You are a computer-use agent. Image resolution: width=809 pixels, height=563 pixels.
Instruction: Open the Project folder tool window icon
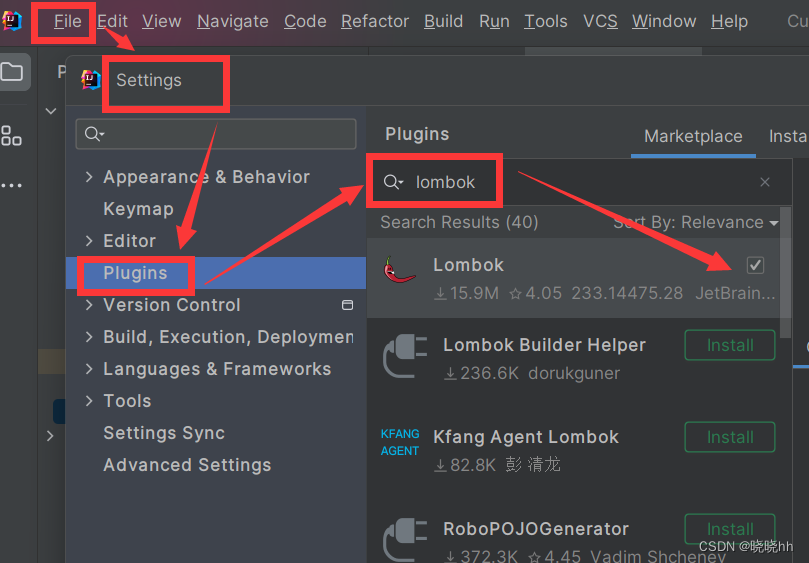click(x=12, y=71)
